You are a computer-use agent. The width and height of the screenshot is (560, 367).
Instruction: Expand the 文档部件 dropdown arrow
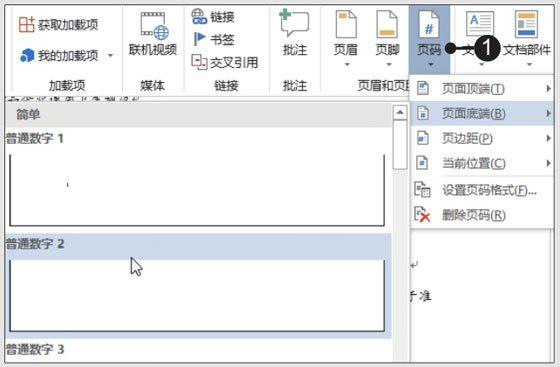point(529,65)
